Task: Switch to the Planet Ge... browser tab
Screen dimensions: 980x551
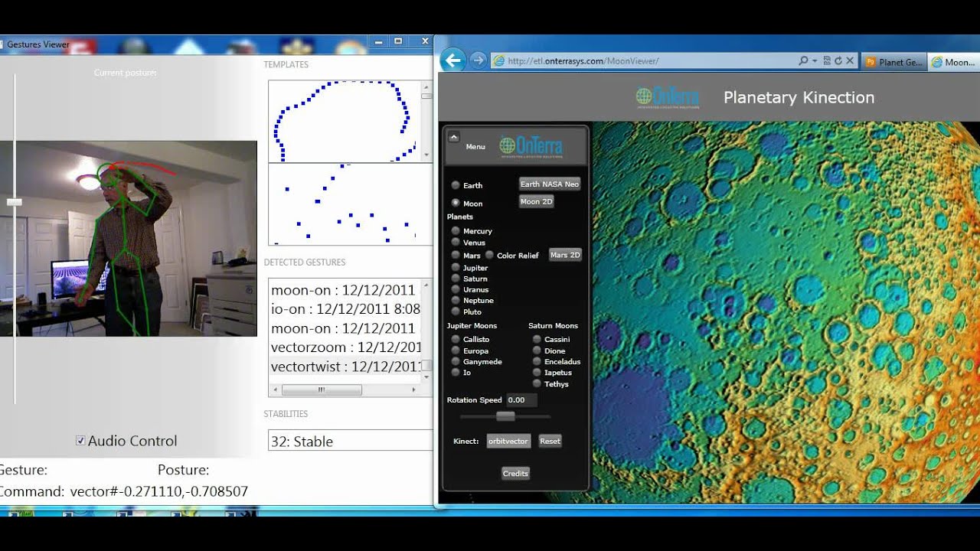Action: click(894, 62)
